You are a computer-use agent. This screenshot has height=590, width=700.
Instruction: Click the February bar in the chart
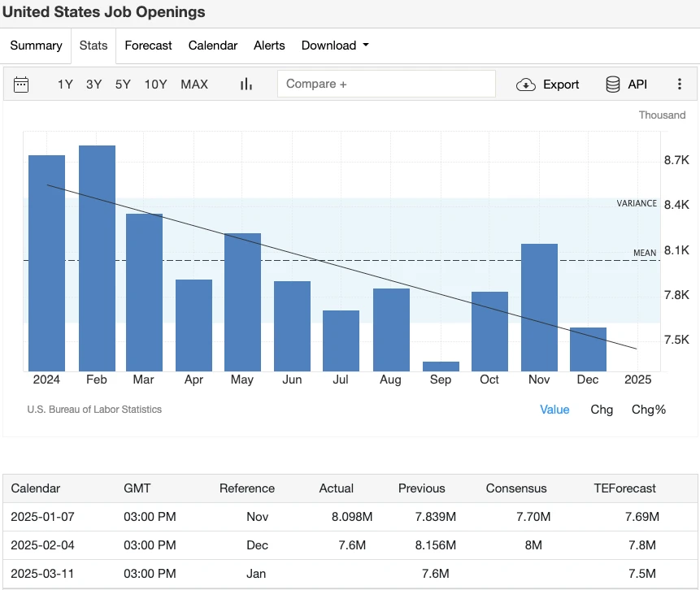[97, 258]
